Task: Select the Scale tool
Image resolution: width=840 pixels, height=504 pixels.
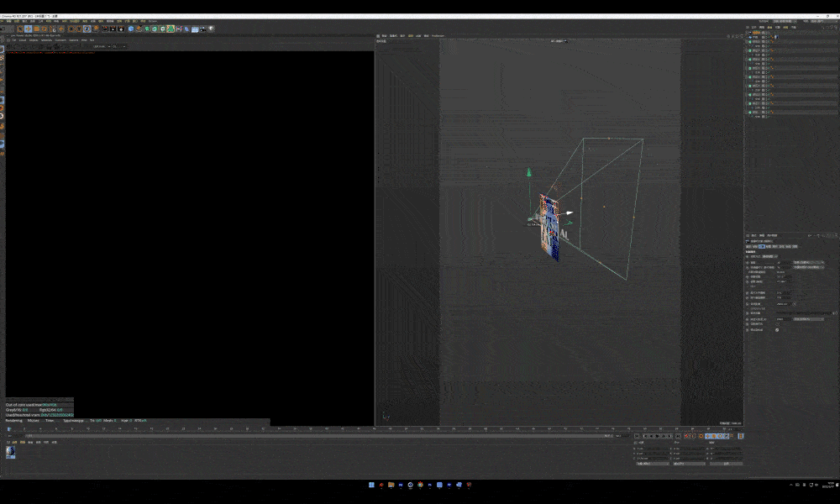Action: point(36,29)
